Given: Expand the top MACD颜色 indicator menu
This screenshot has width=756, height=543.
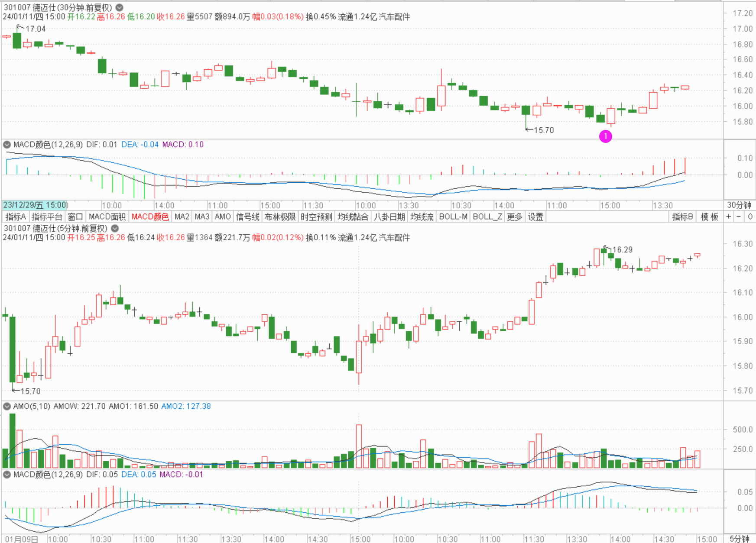Looking at the screenshot, I should point(7,145).
